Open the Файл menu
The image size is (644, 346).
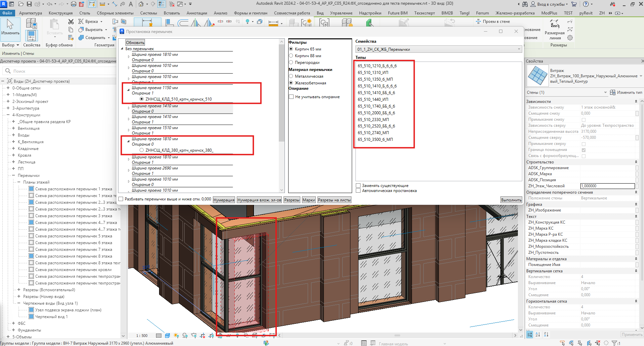point(7,13)
